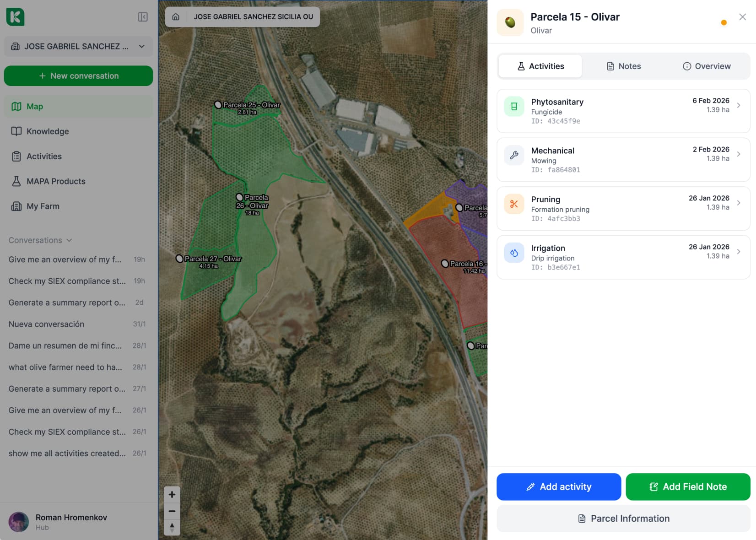Click the Pruning scissors icon

(514, 204)
